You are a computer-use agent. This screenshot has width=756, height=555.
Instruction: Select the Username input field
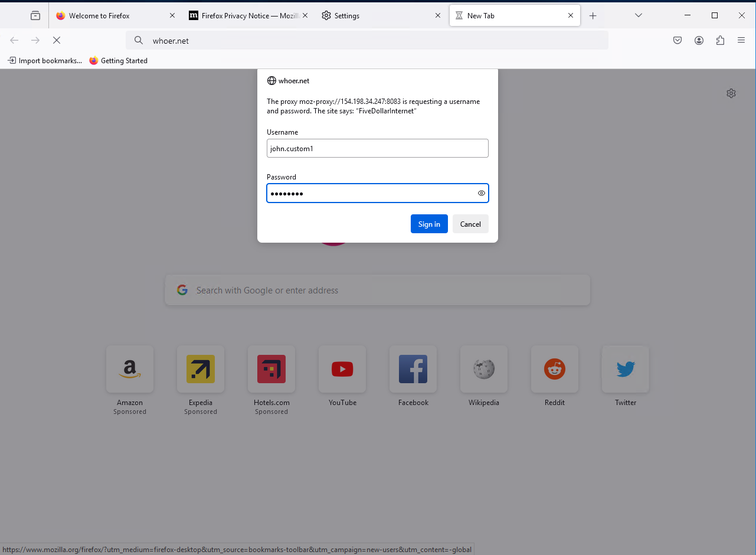tap(377, 148)
